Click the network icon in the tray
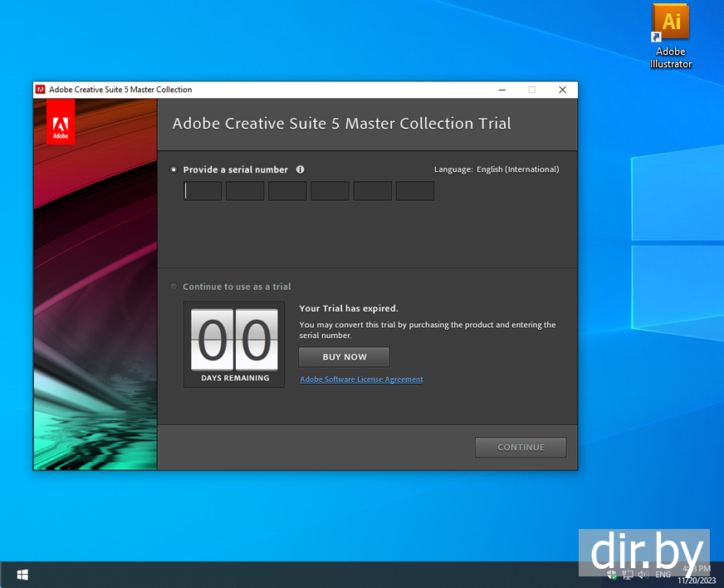The height and width of the screenshot is (588, 724). pos(627,574)
